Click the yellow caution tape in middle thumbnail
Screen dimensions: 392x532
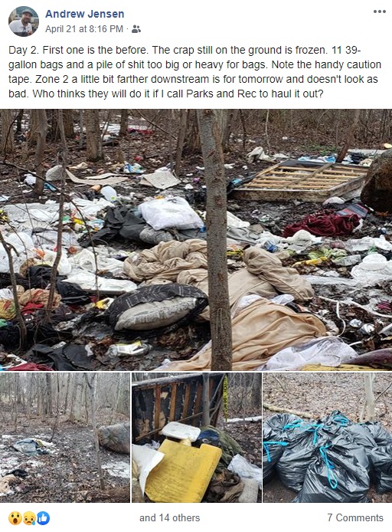pos(226,397)
